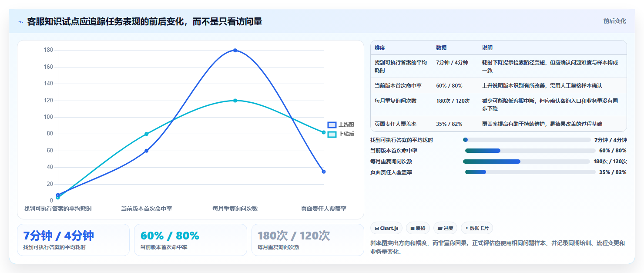Click the 当前版本首次命中率 progress bar
The width and height of the screenshot is (644, 273).
(530, 151)
